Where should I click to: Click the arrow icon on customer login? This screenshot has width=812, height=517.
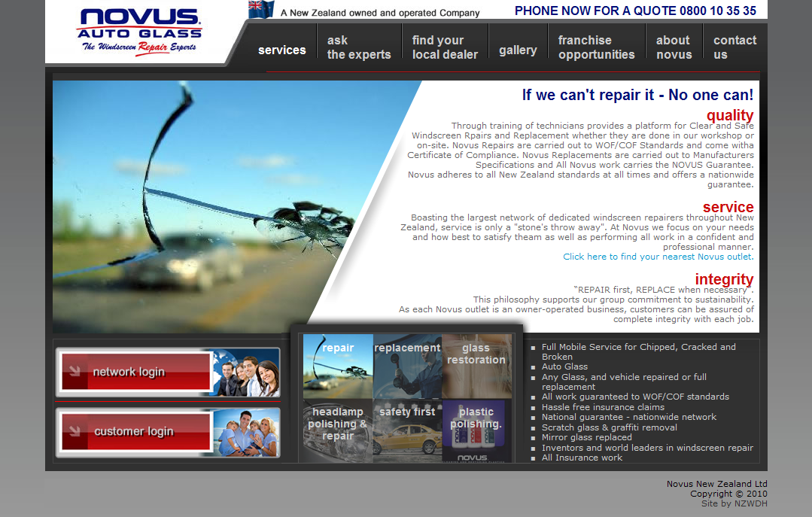point(75,430)
